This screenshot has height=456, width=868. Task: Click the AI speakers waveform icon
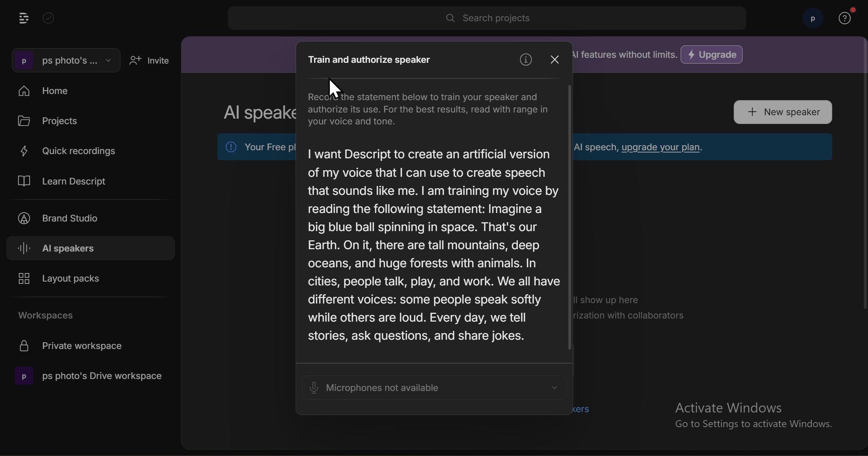[24, 248]
